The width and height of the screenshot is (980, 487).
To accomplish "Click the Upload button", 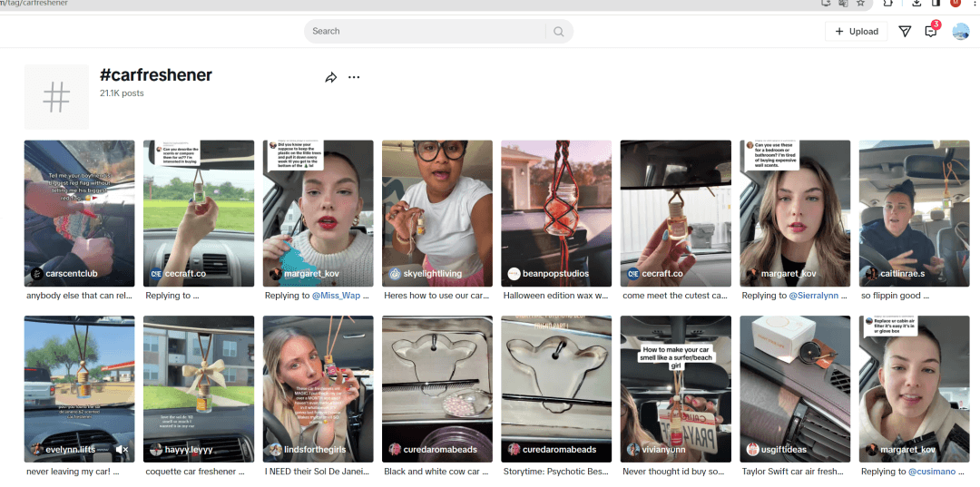I will [856, 31].
